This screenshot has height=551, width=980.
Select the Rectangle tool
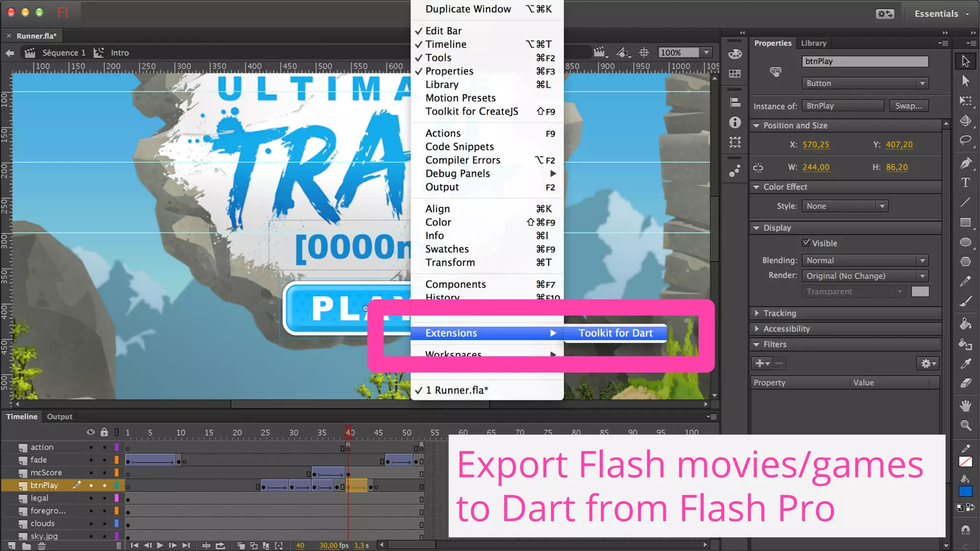click(966, 222)
